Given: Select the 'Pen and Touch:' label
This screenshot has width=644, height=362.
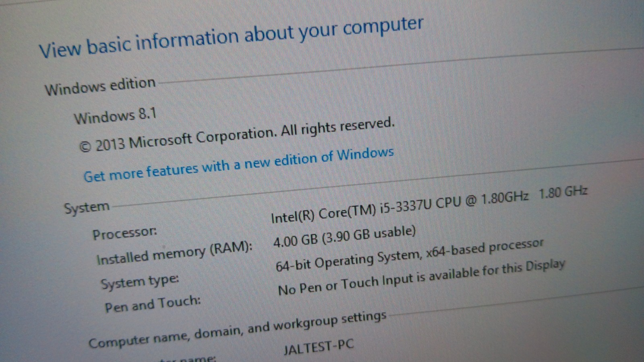Looking at the screenshot, I should point(153,304).
